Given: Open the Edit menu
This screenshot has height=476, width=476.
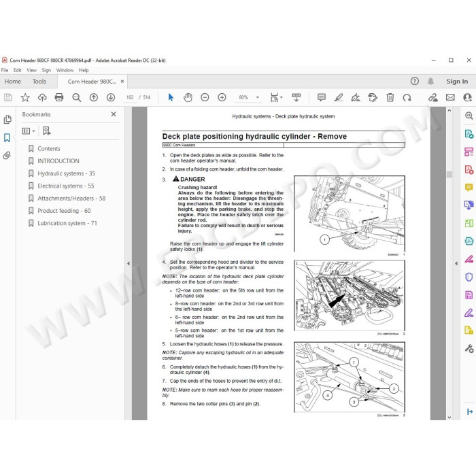Looking at the screenshot, I should pyautogui.click(x=17, y=70).
